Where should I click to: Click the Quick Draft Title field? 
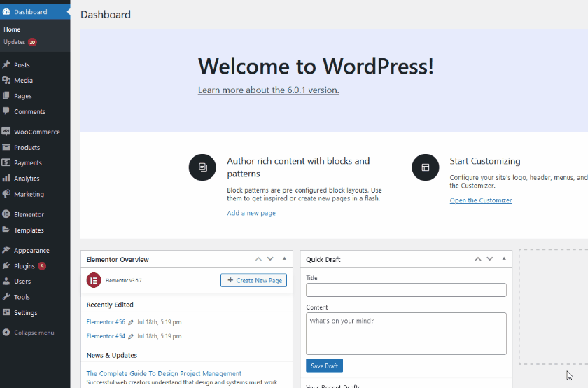point(406,290)
